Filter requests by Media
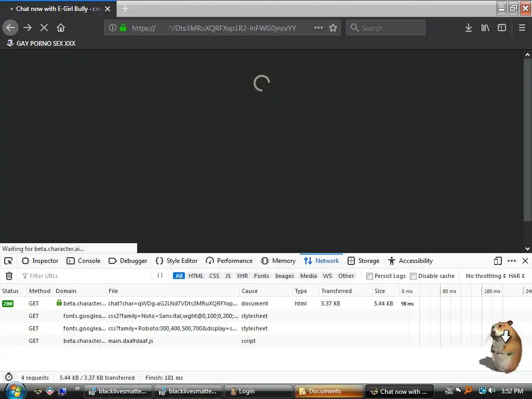 coord(309,276)
